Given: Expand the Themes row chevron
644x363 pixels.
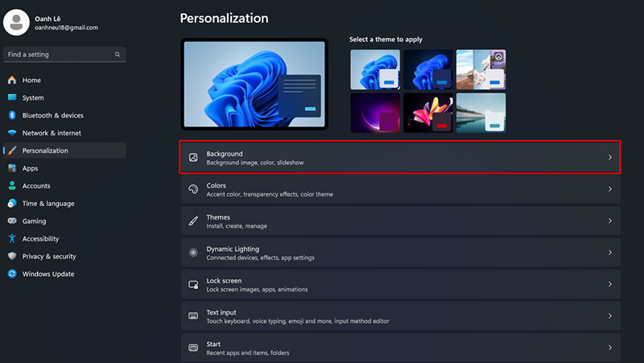Looking at the screenshot, I should pos(610,221).
